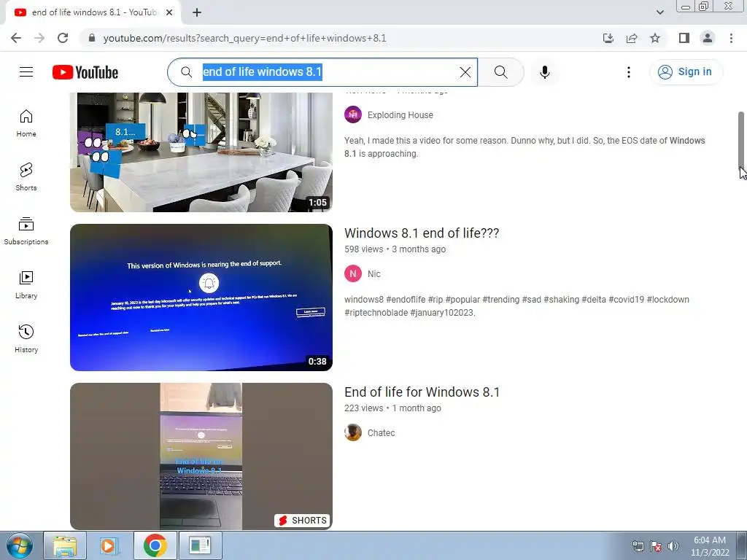Image resolution: width=747 pixels, height=560 pixels.
Task: Click the browser forward arrow
Action: point(39,38)
